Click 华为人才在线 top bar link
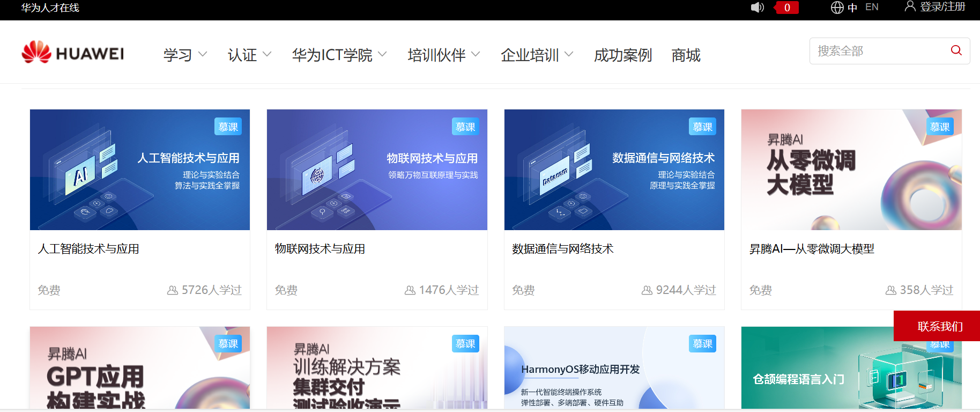Screen dimensions: 980x412 coord(50,8)
